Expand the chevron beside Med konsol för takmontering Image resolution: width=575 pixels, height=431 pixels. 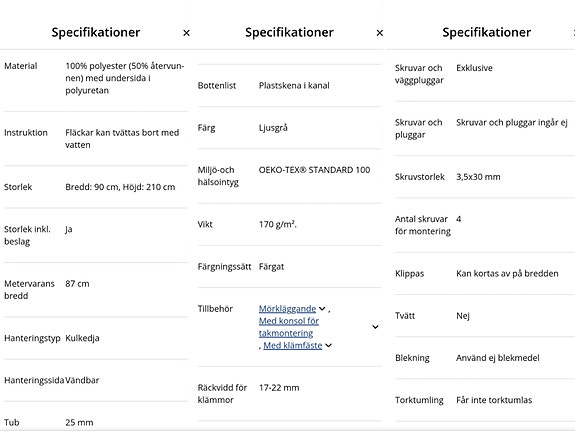click(375, 327)
